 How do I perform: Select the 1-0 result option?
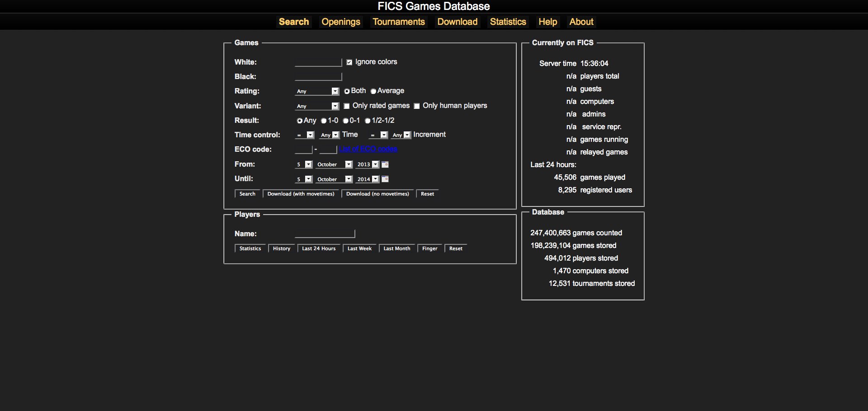(x=324, y=121)
